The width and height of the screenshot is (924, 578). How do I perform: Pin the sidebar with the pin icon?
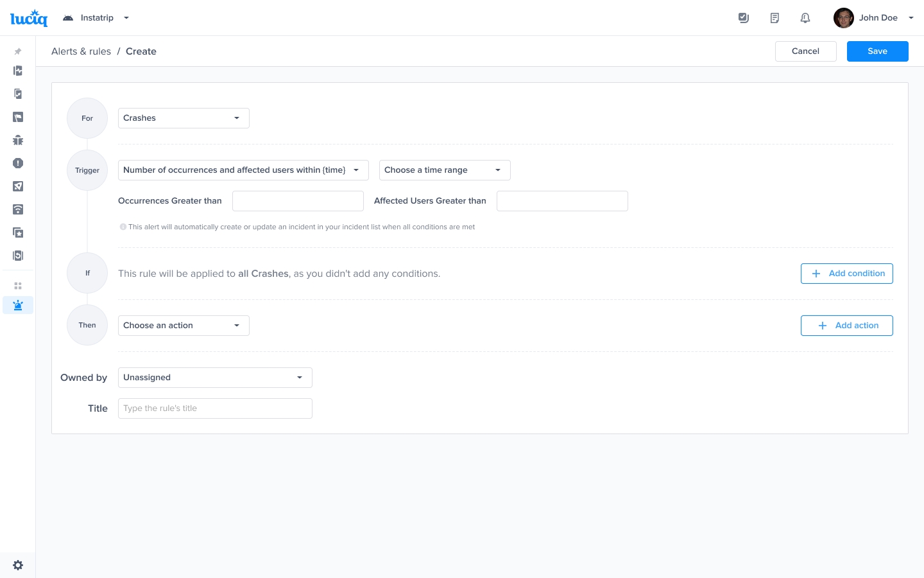coord(18,51)
